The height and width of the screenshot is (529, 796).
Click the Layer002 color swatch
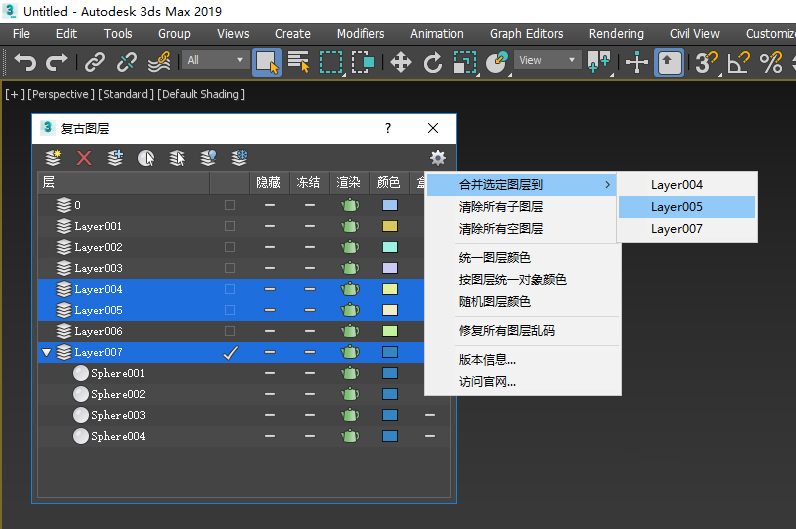point(390,247)
